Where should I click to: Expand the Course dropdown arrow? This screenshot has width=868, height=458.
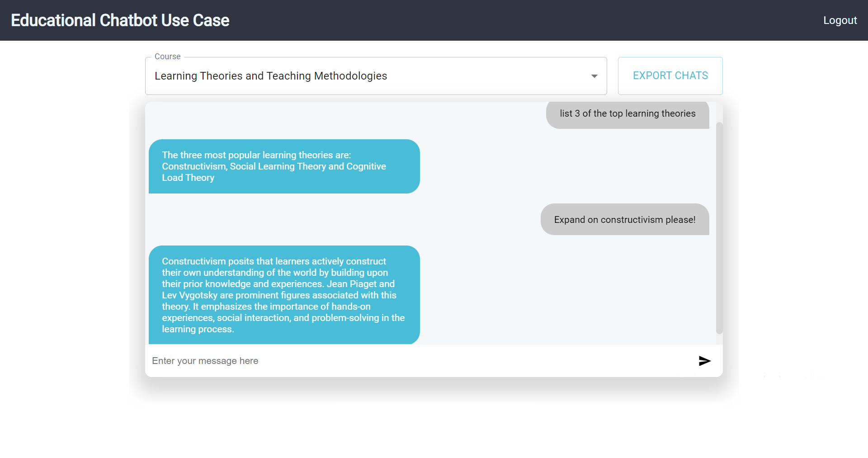[594, 76]
